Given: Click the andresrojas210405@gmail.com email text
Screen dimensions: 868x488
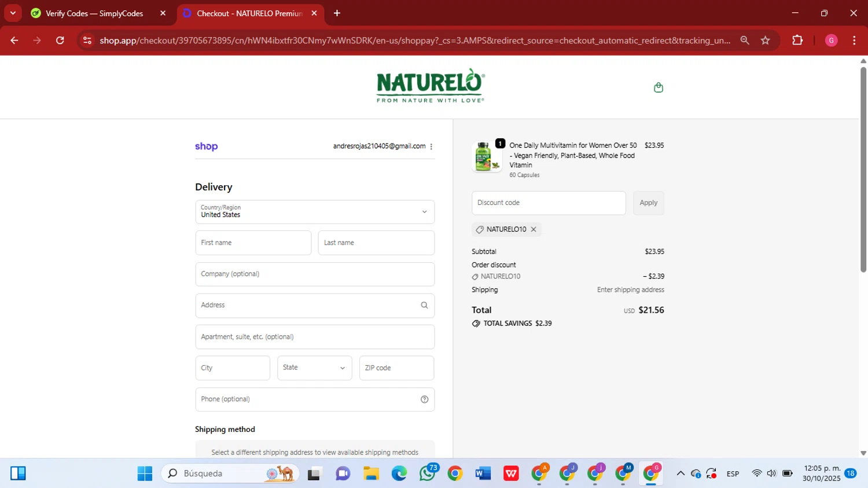Looking at the screenshot, I should [379, 146].
